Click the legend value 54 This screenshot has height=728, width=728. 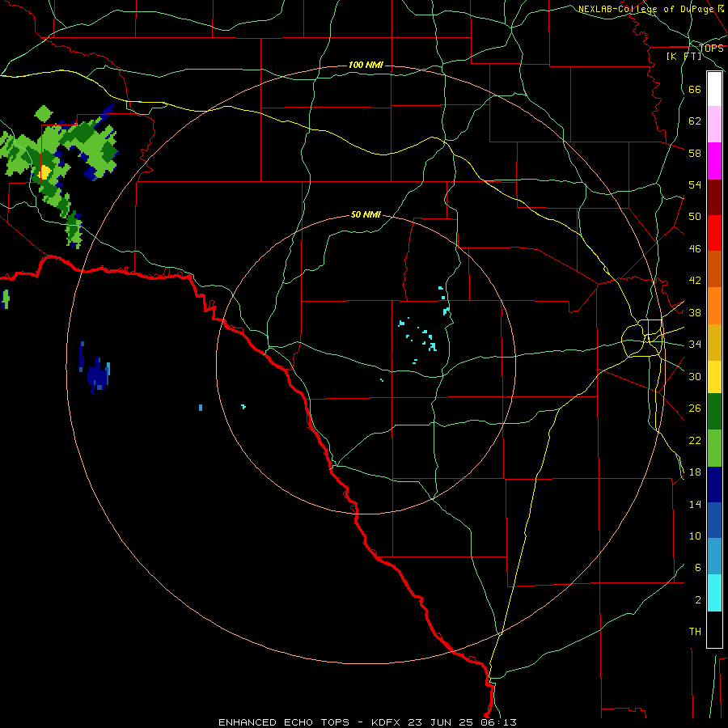(x=695, y=184)
